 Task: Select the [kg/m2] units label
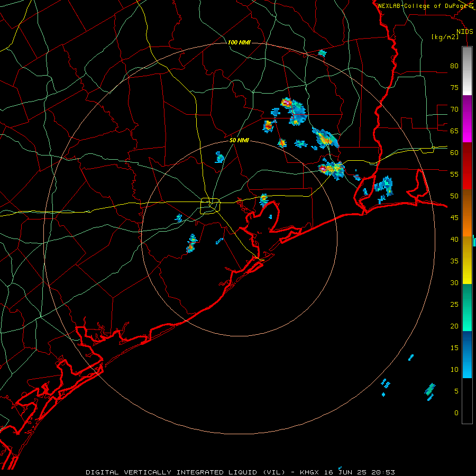[445, 37]
